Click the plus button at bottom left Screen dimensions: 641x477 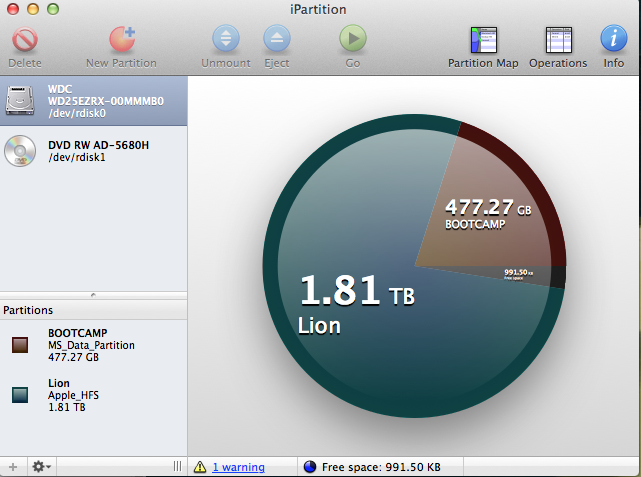click(x=13, y=467)
